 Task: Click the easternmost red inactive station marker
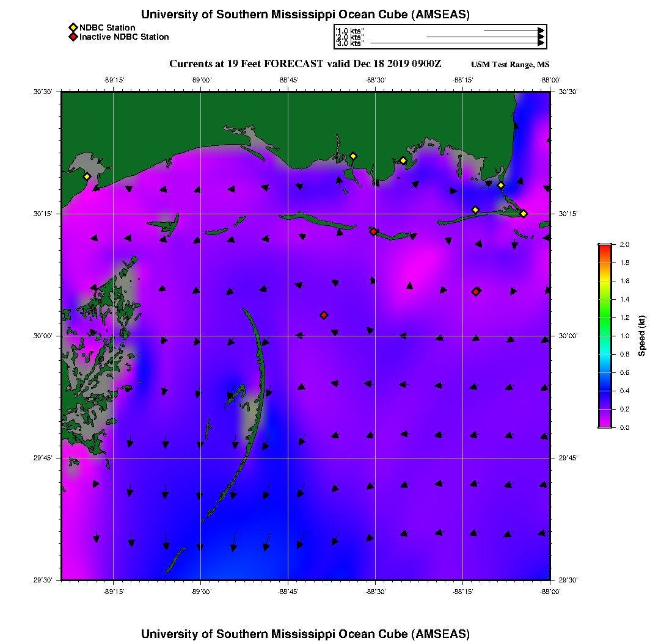tap(476, 291)
